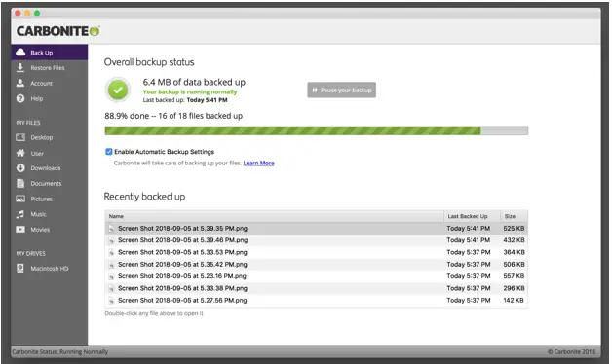612x364 pixels.
Task: Uncheck Enable Automatic Backup Settings checkbox
Action: pos(109,152)
